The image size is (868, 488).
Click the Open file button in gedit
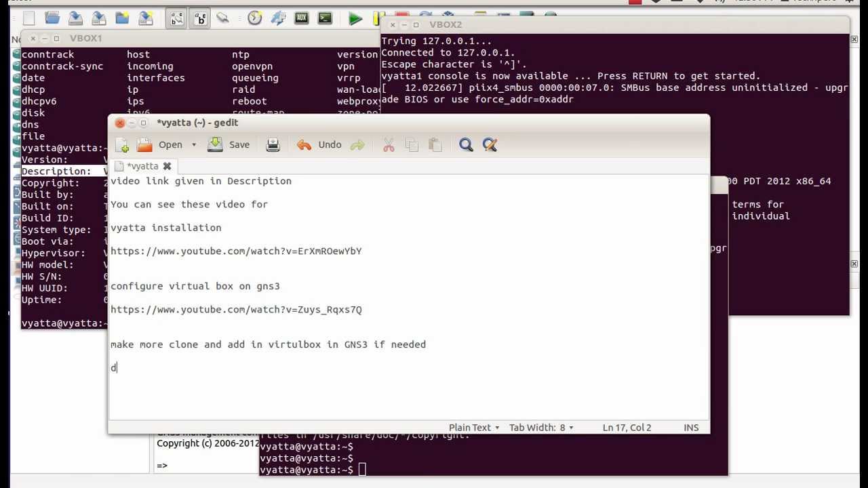point(161,145)
